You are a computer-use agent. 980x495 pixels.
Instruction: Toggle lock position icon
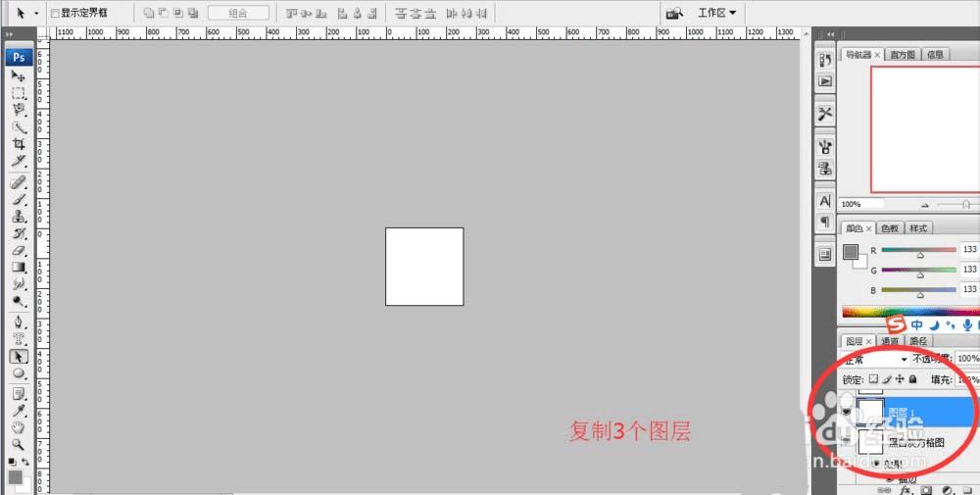tap(900, 378)
